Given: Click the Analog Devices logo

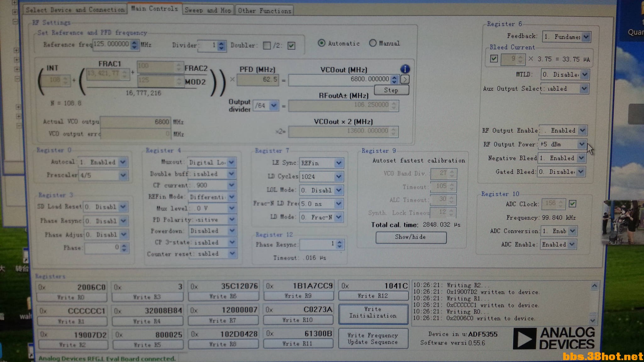Looking at the screenshot, I should tap(554, 338).
